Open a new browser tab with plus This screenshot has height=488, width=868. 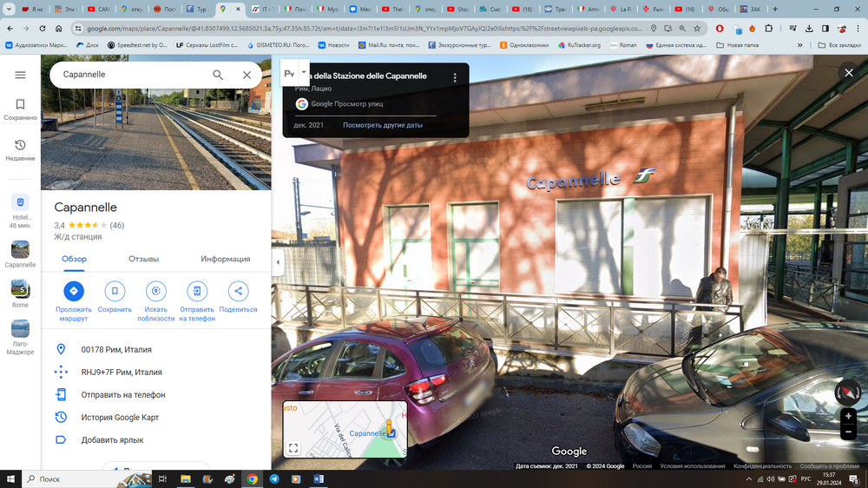(x=775, y=9)
